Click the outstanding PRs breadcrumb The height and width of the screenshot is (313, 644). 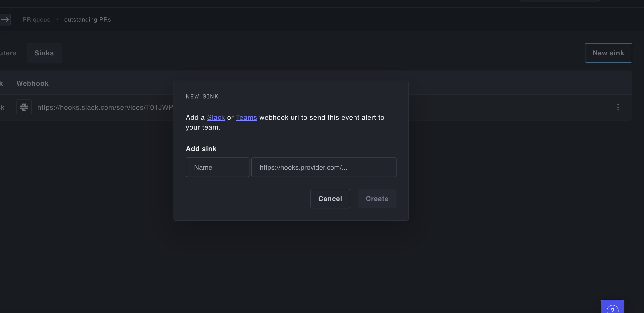(x=87, y=20)
